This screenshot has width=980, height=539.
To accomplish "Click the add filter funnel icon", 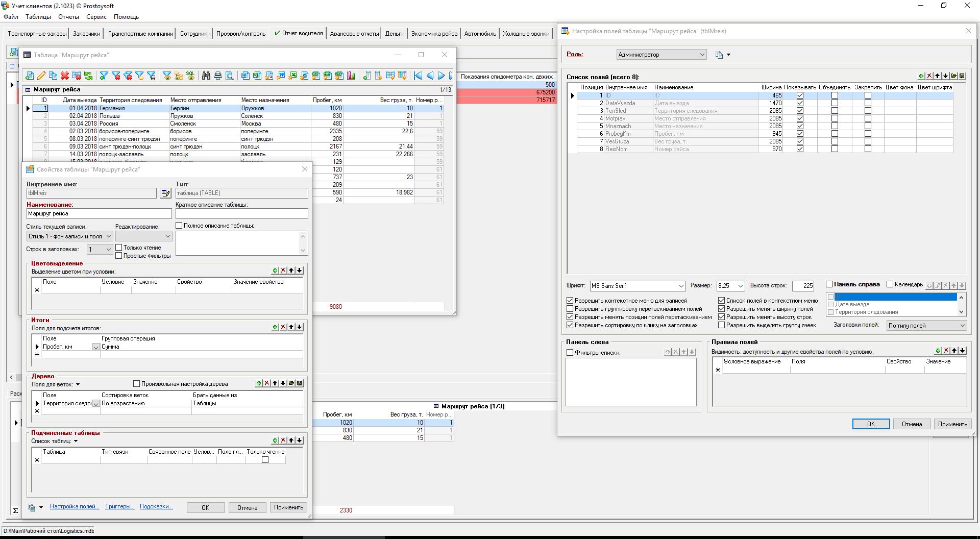I will (x=104, y=76).
